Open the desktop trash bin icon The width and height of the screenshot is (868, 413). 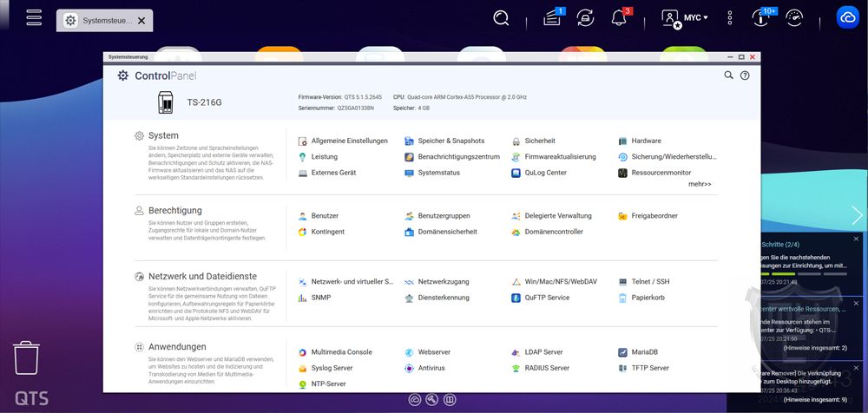[26, 357]
